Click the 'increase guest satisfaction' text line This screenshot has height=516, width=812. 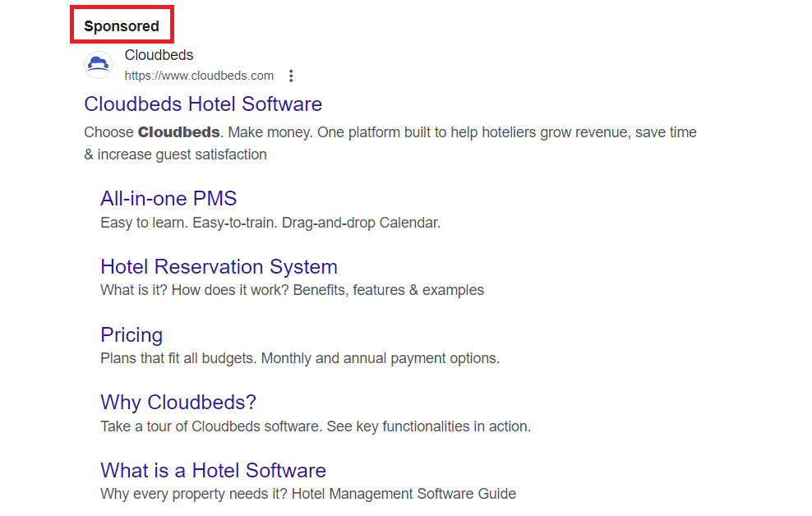click(181, 154)
